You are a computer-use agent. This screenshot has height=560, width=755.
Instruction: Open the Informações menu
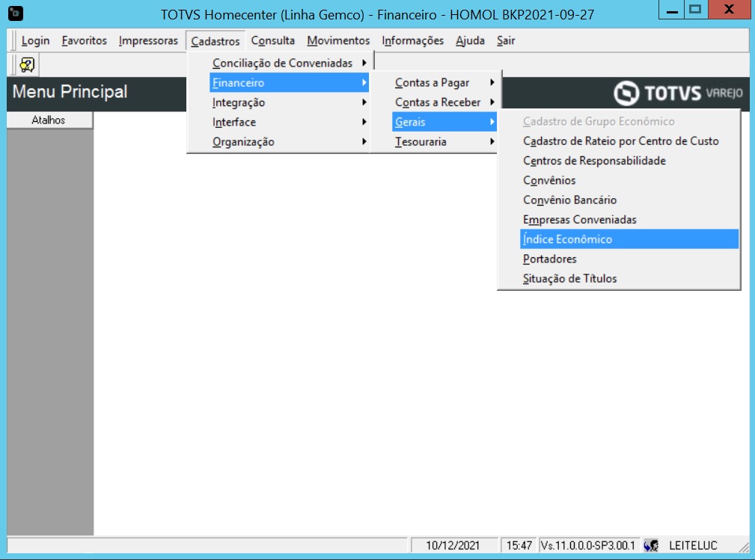tap(412, 41)
